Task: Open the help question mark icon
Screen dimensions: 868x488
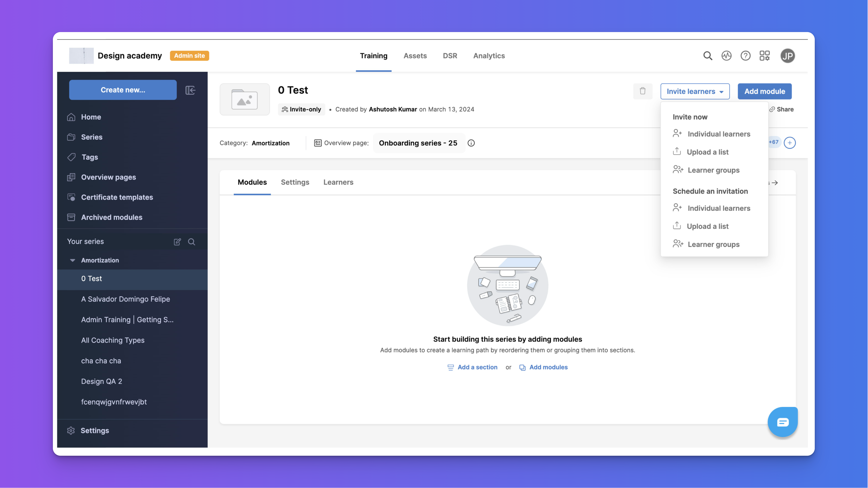Action: (745, 56)
